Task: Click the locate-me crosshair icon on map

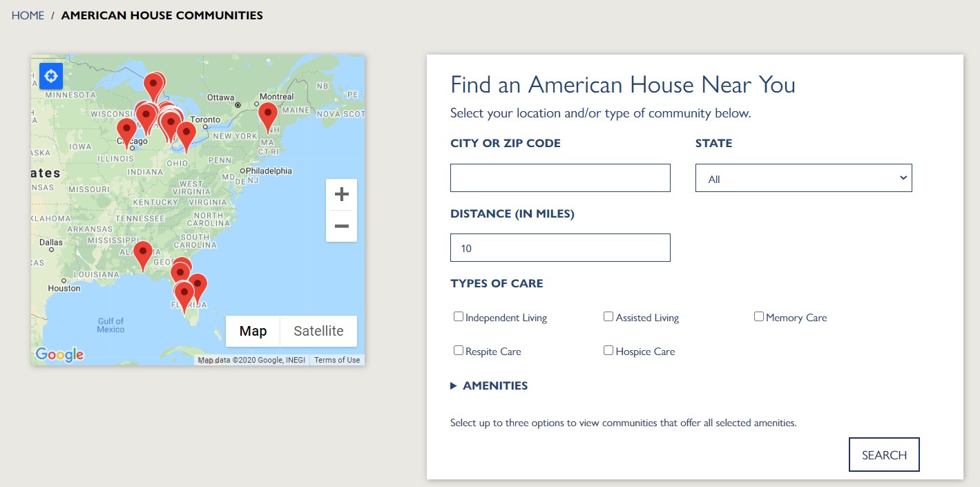Action: click(x=51, y=75)
